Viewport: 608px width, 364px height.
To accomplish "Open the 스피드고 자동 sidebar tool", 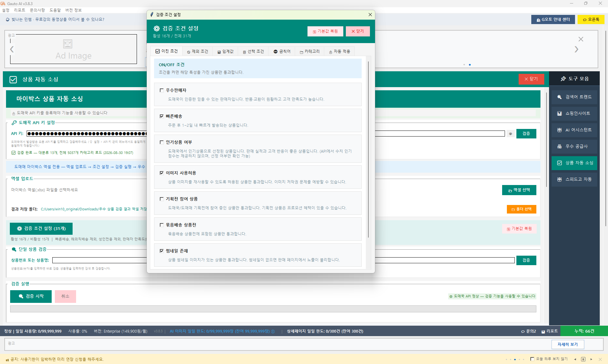I will [x=574, y=179].
